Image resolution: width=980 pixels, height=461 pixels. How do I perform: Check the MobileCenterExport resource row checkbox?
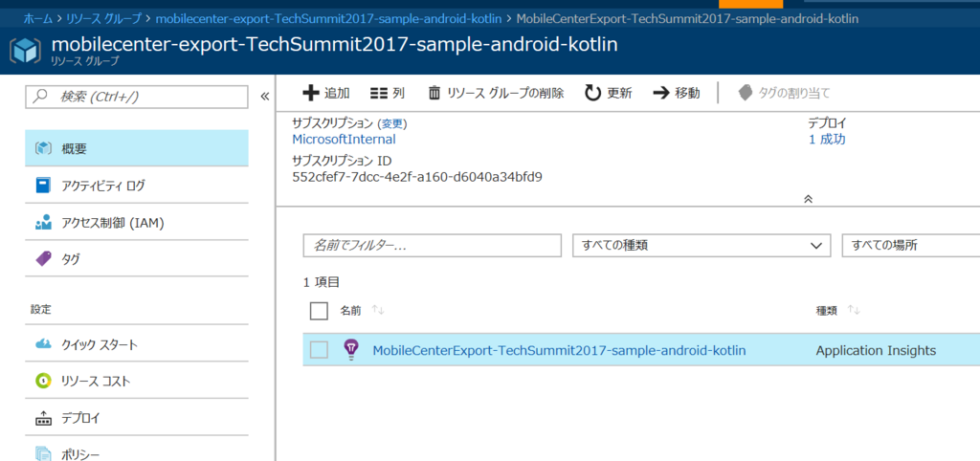point(319,350)
